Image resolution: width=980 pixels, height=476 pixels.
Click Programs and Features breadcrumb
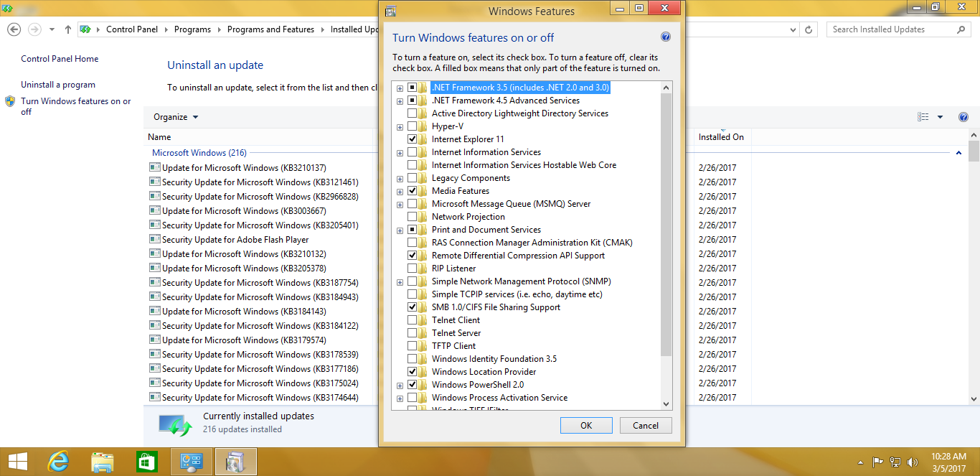[270, 29]
